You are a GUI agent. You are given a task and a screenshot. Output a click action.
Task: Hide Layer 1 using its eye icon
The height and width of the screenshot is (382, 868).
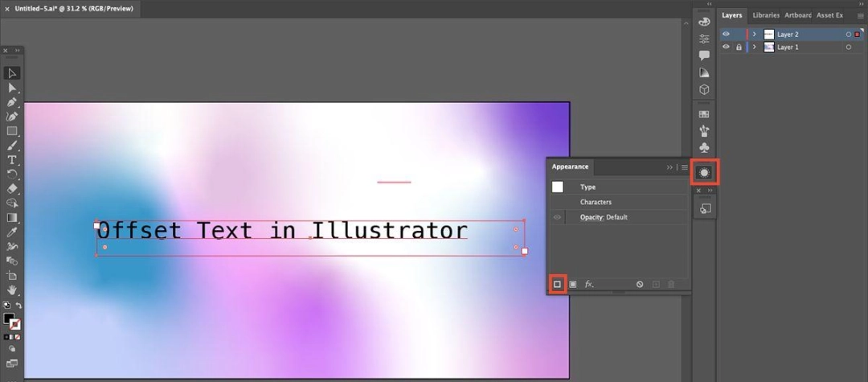click(726, 47)
